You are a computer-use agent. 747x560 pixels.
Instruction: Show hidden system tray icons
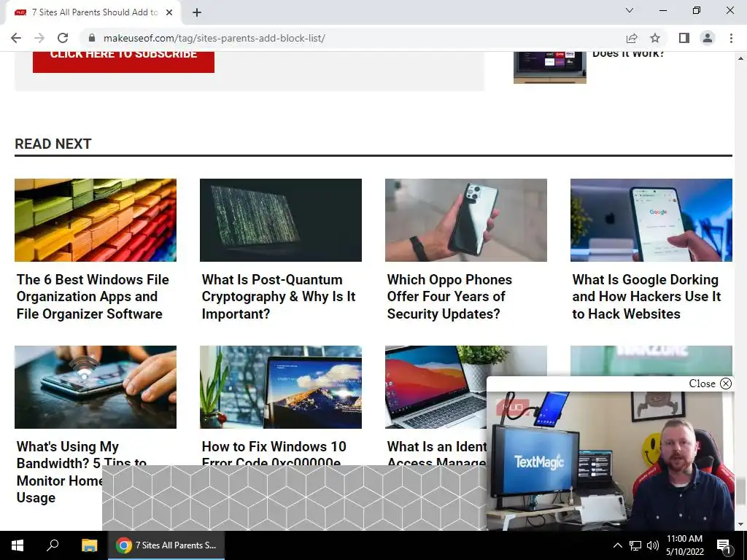pyautogui.click(x=617, y=545)
